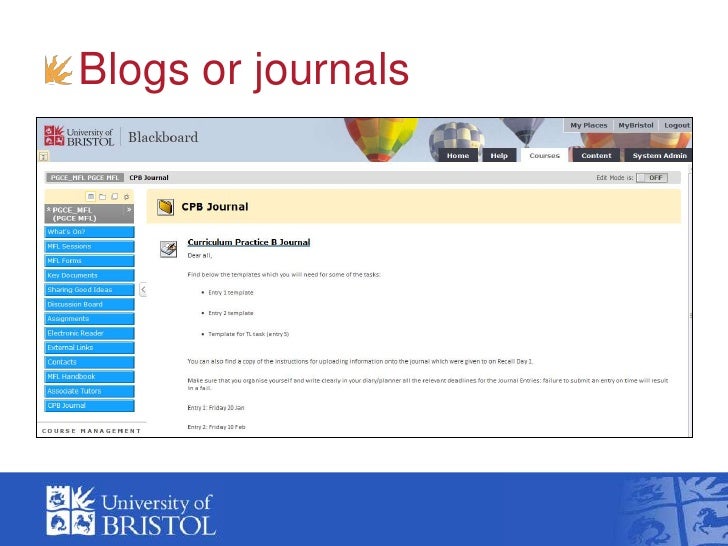The image size is (728, 546).
Task: Click My Places link
Action: pyautogui.click(x=589, y=125)
